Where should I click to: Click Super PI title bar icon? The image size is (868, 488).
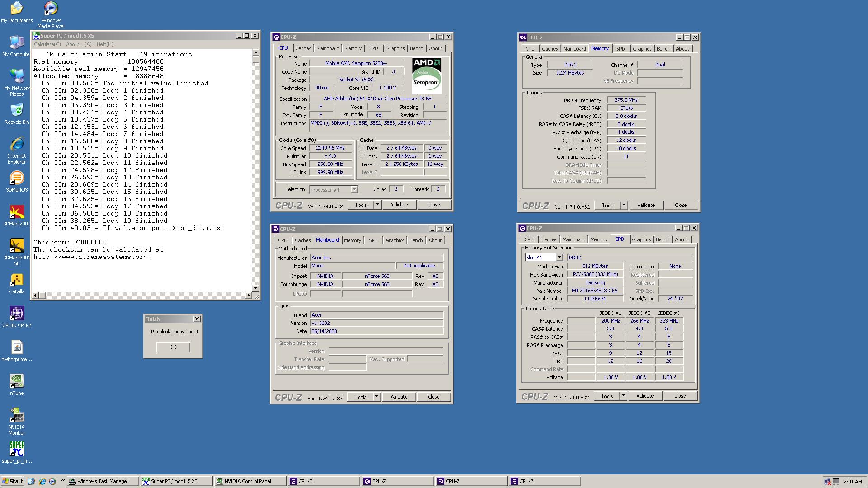pos(36,36)
